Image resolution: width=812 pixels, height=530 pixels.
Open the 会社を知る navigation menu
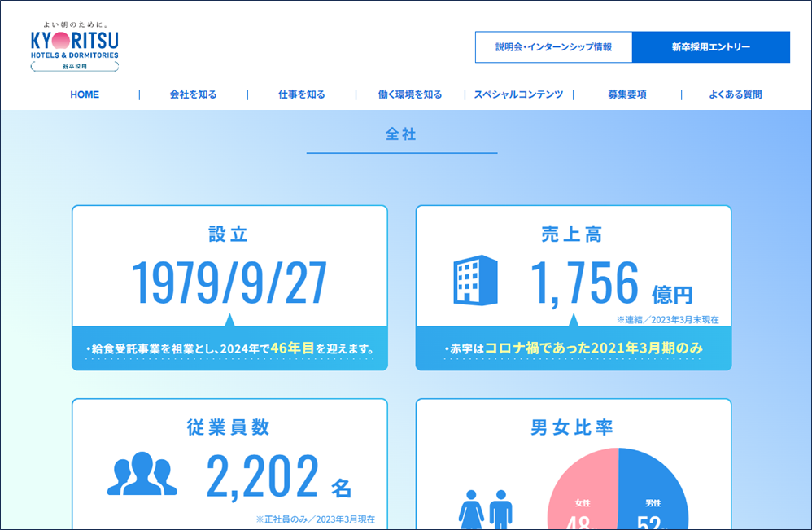(x=193, y=94)
